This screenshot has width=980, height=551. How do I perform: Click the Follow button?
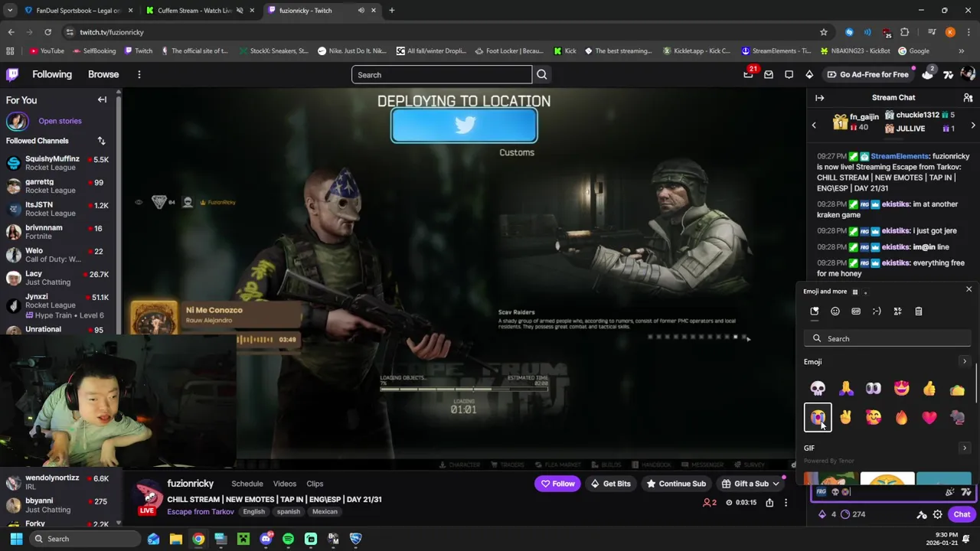[x=557, y=484]
